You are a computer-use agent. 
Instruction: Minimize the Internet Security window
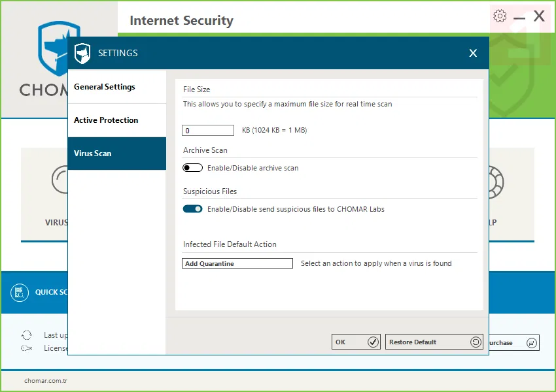point(520,18)
